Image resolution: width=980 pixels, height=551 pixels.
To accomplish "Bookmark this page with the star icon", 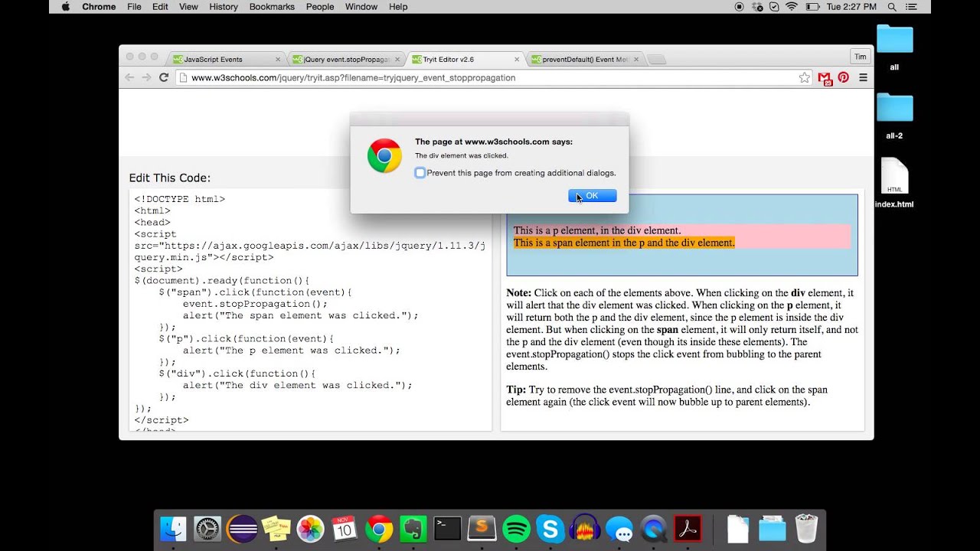I will click(x=804, y=77).
